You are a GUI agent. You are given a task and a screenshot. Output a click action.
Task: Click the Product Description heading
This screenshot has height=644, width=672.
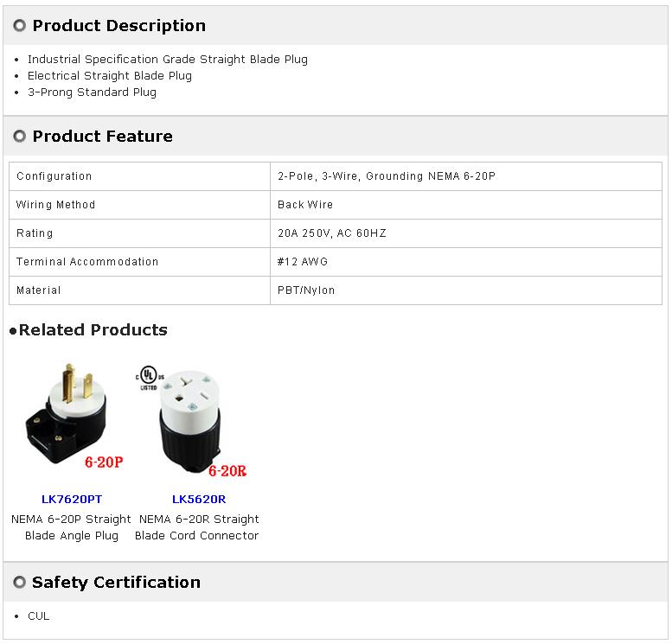coord(119,26)
